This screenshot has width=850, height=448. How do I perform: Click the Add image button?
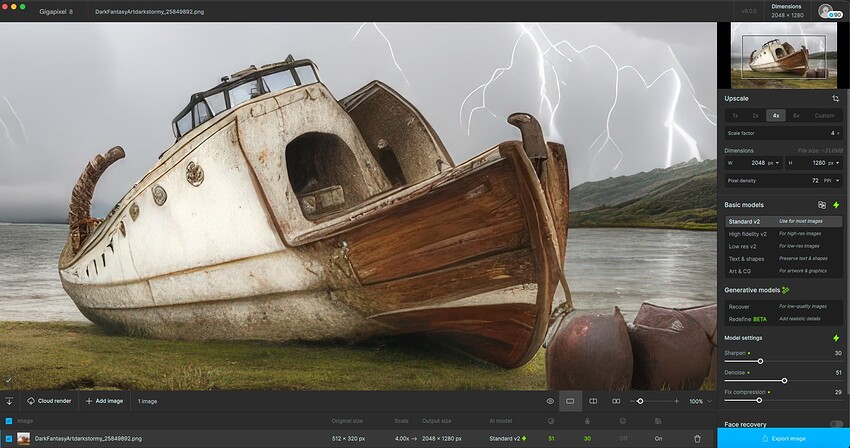104,401
